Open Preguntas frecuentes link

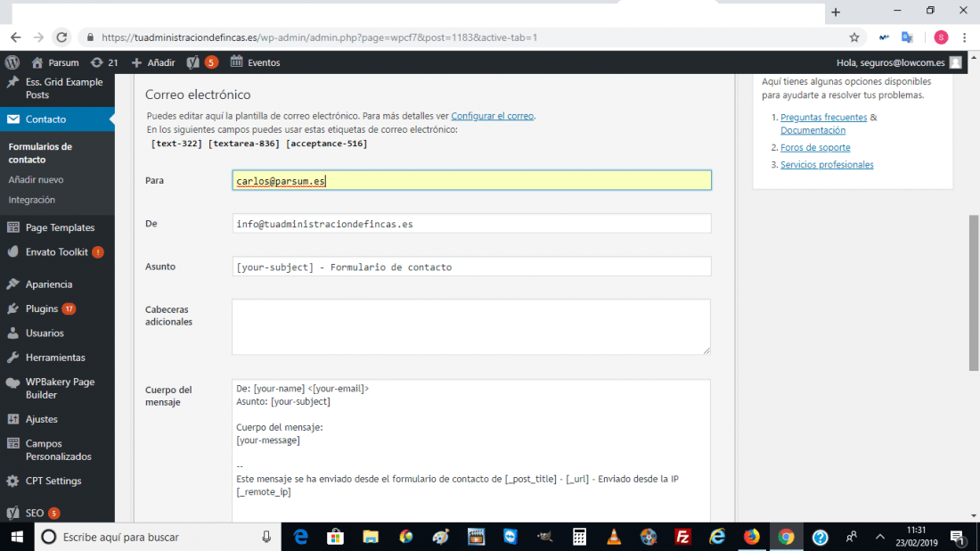[823, 117]
